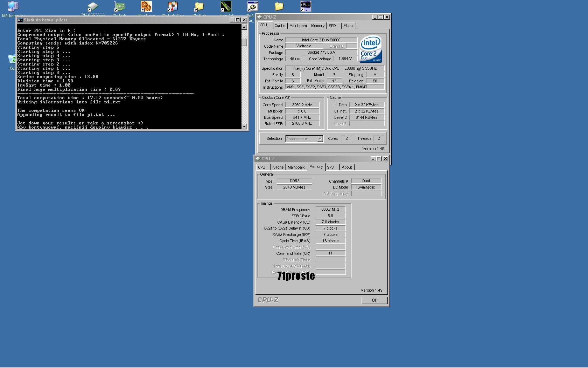Click the Channels # value Dual
This screenshot has height=368, width=588.
tap(366, 181)
